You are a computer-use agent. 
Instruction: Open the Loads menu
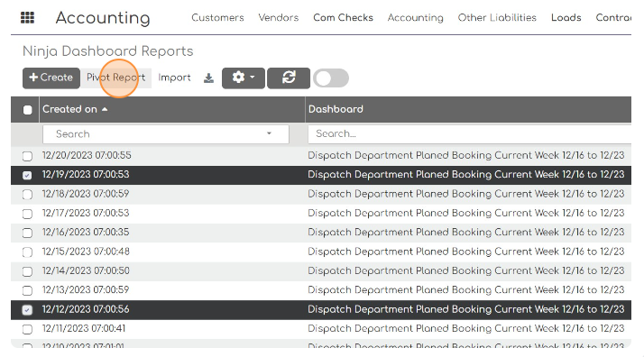[x=566, y=18]
